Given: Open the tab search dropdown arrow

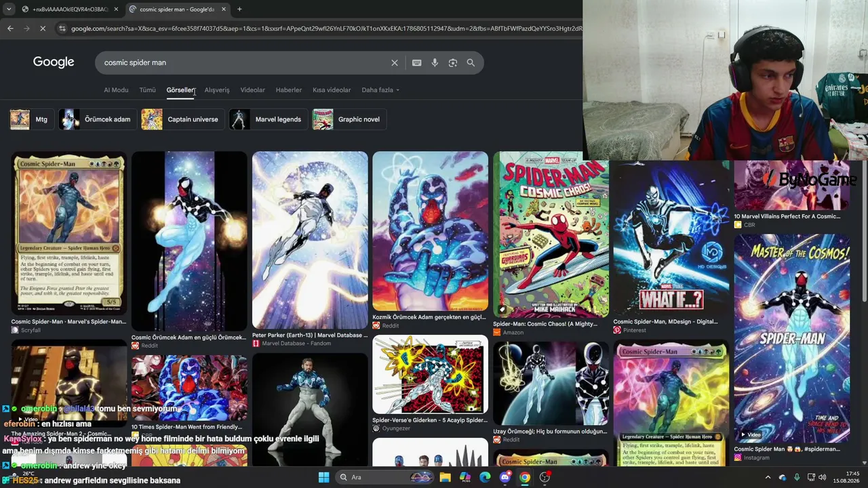Looking at the screenshot, I should pos(8,9).
